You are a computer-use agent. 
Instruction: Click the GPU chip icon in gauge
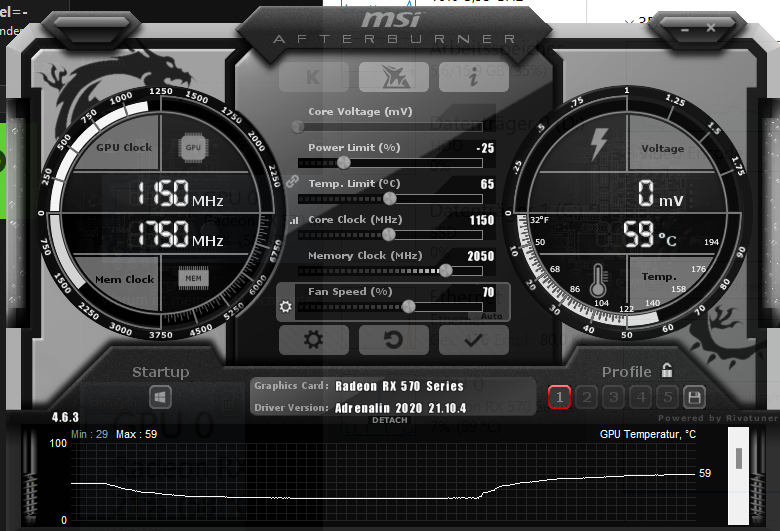tap(193, 147)
